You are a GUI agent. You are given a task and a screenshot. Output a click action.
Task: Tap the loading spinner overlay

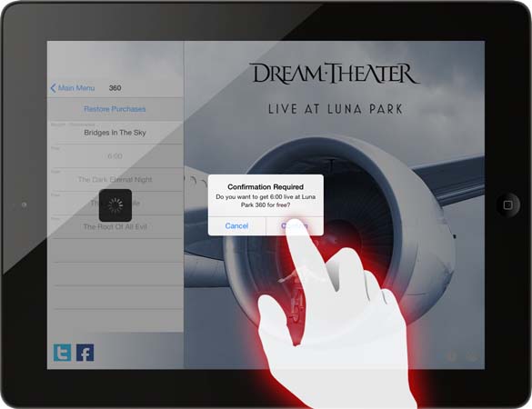[x=115, y=205]
